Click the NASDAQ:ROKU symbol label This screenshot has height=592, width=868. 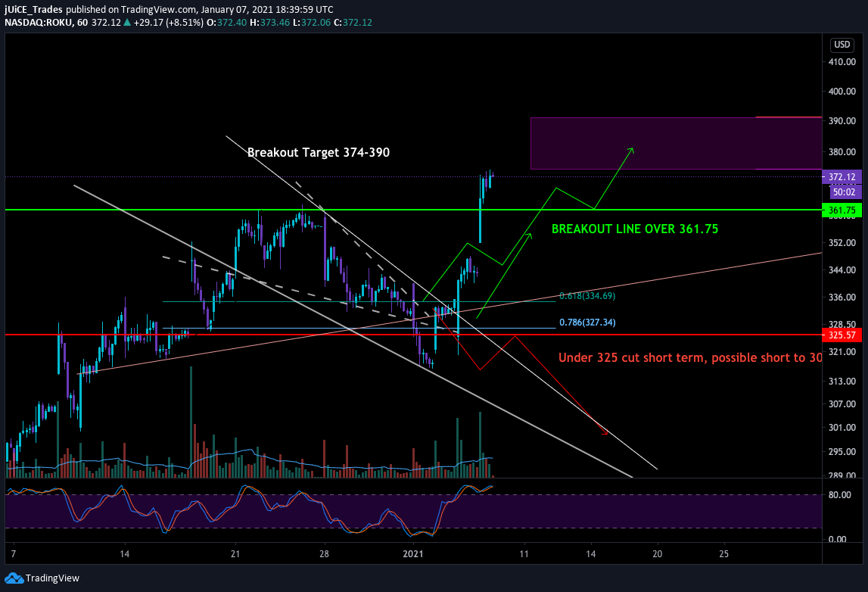coord(38,23)
